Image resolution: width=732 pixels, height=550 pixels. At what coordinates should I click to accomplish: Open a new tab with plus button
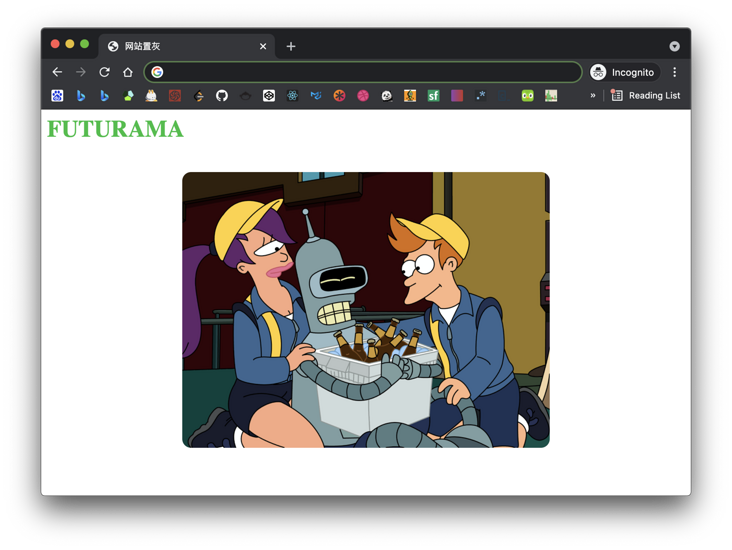coord(291,46)
